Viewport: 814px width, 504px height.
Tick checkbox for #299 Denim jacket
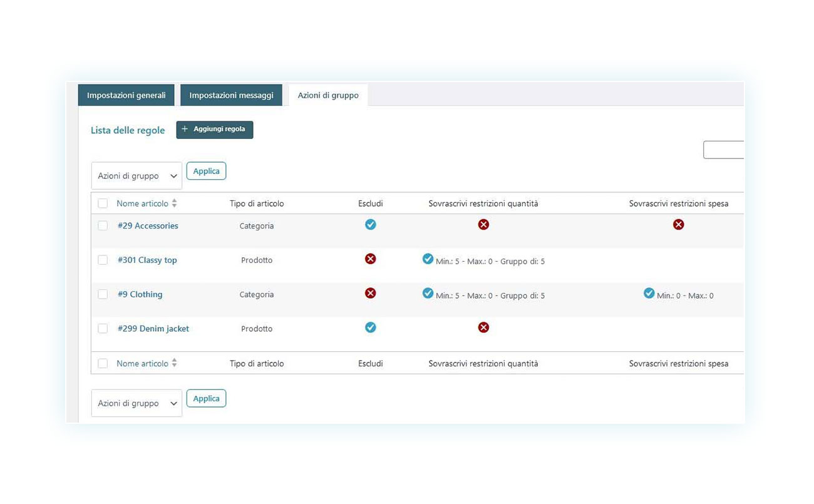103,329
